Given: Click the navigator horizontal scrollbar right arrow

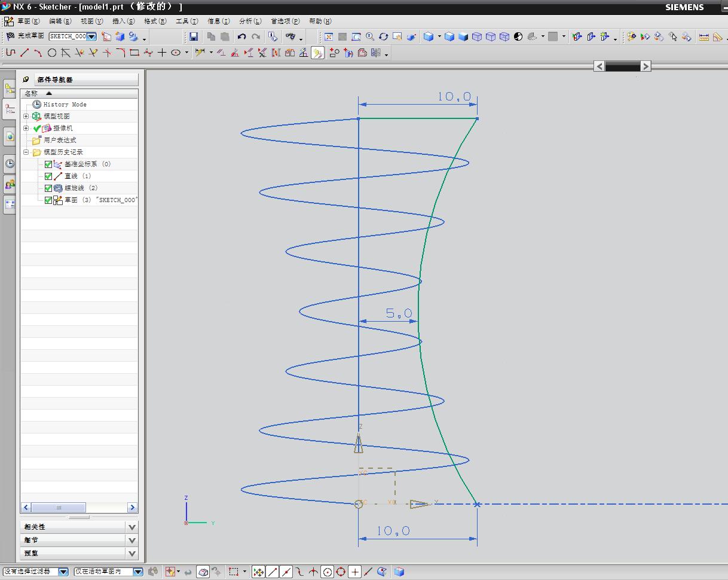Looking at the screenshot, I should [x=132, y=508].
